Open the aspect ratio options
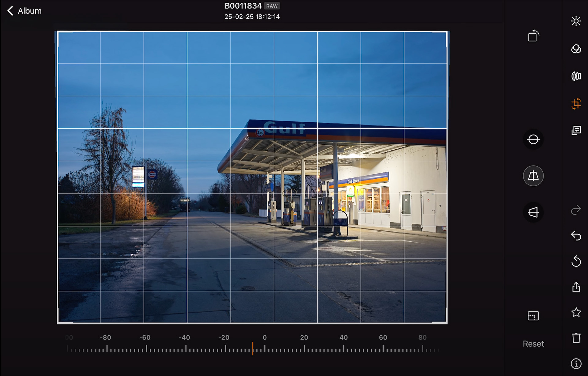 (x=533, y=316)
